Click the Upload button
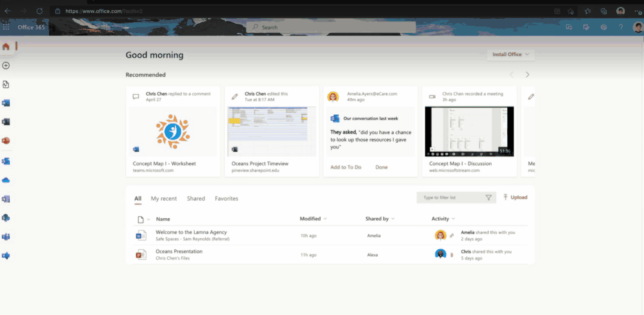644x315 pixels. (515, 198)
